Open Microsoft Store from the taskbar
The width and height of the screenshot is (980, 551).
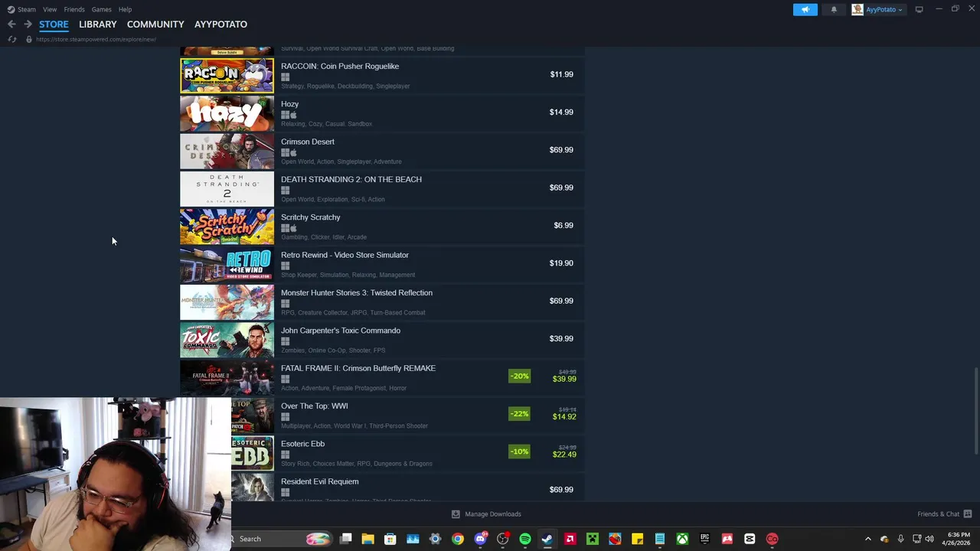(x=390, y=539)
